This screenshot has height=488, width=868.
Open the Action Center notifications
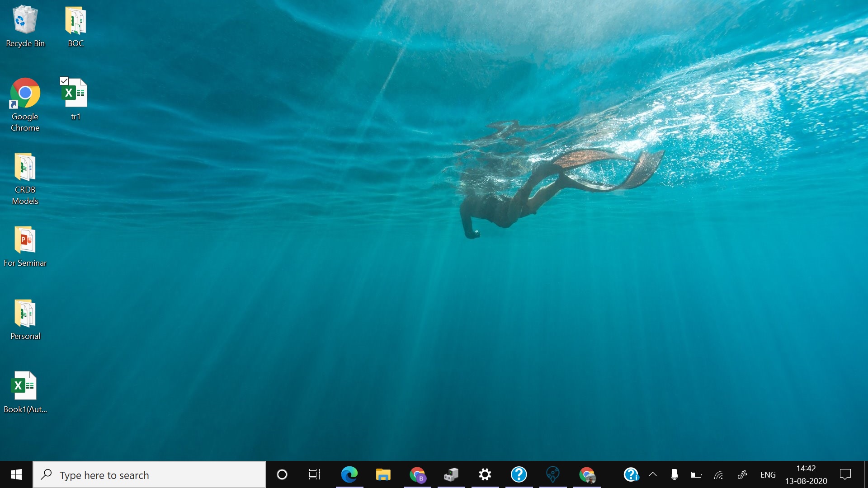point(845,474)
